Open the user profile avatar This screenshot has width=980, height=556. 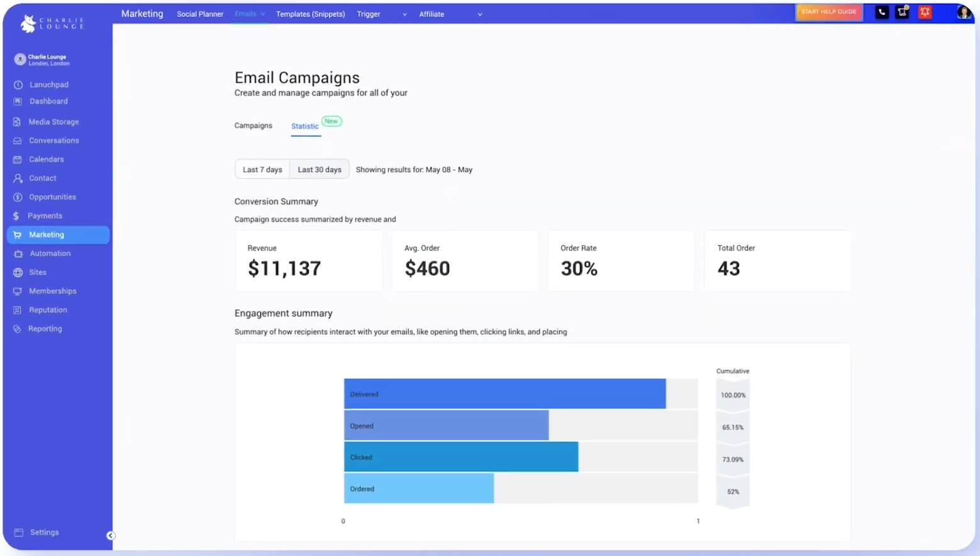[x=964, y=12]
